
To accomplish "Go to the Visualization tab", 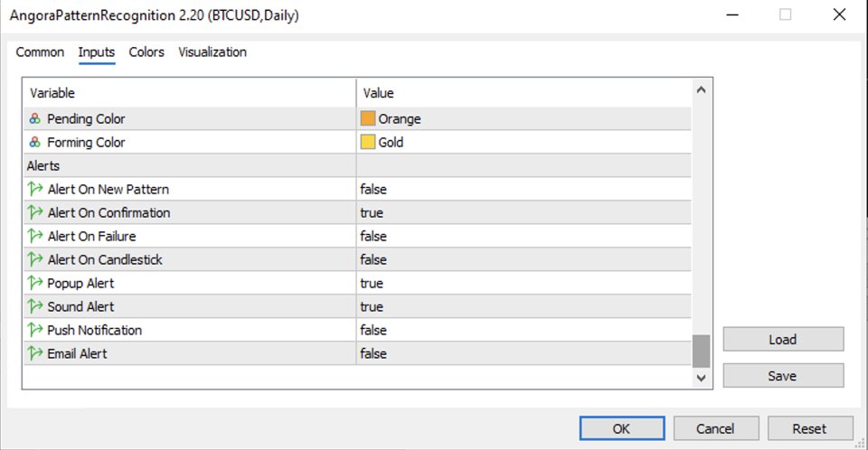I will 212,52.
